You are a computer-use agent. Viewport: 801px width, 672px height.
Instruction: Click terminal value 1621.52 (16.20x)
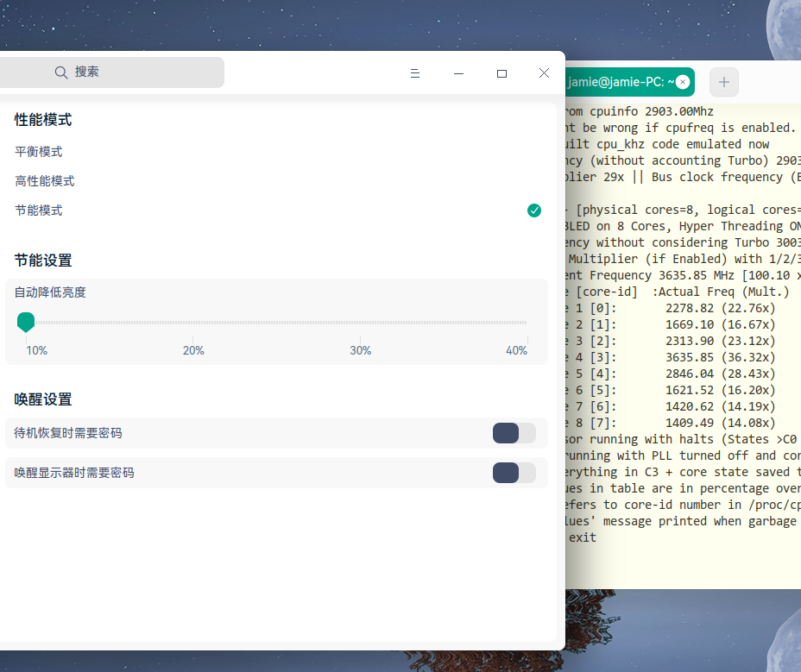pos(720,390)
